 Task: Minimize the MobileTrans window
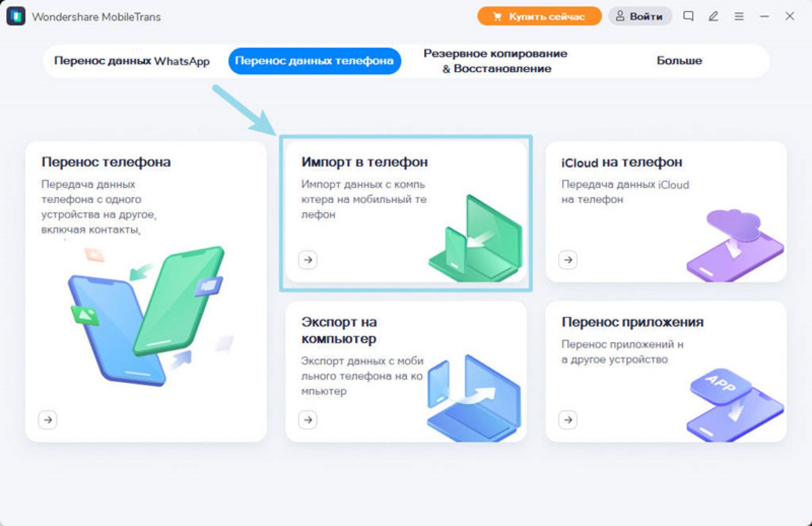(x=764, y=16)
